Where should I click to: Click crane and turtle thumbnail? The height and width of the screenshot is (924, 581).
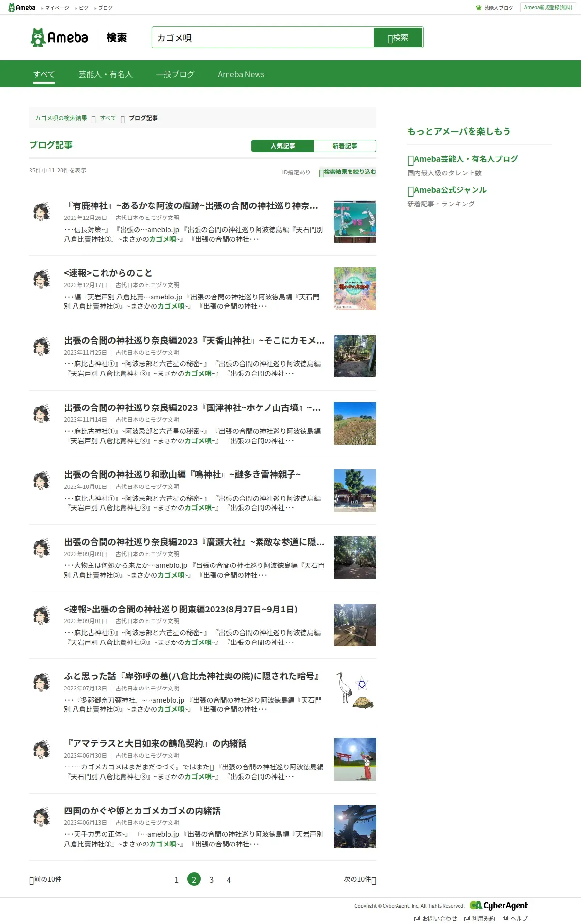coord(355,692)
